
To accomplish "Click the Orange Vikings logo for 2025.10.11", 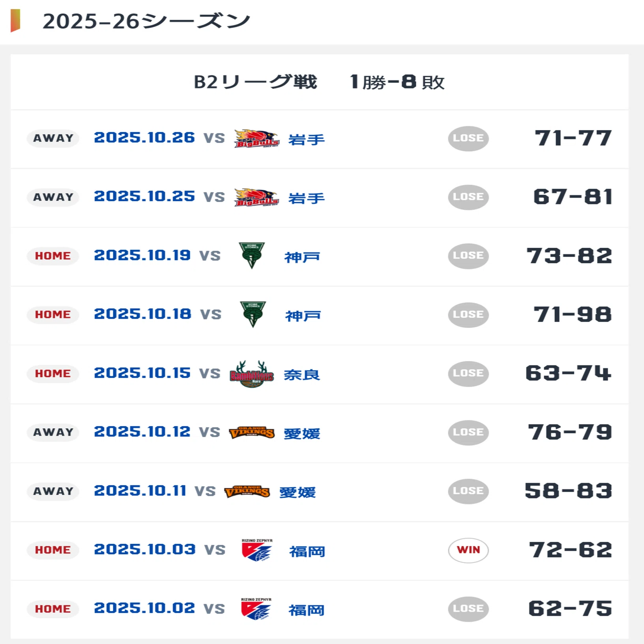I will 247,491.
